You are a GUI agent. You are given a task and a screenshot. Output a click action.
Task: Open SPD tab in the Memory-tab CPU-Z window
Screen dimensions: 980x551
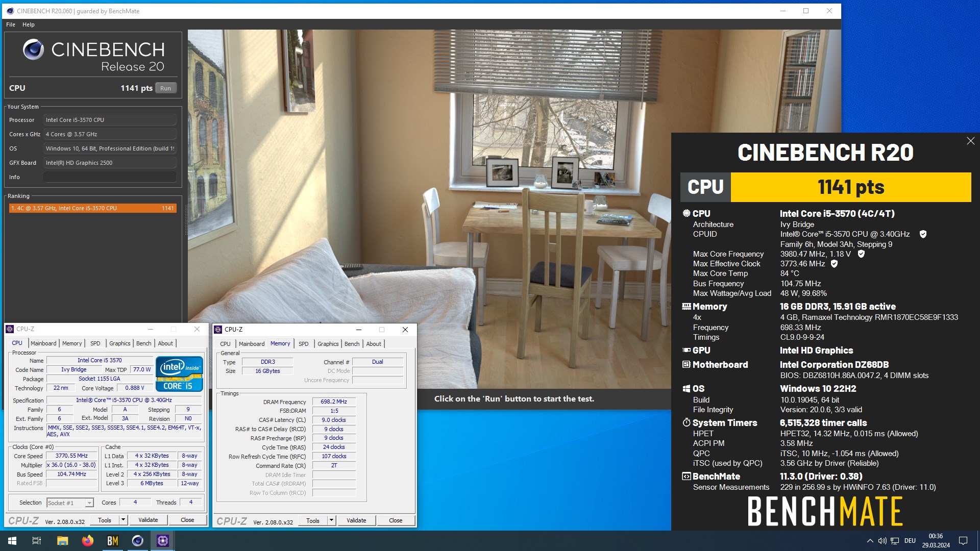point(304,344)
